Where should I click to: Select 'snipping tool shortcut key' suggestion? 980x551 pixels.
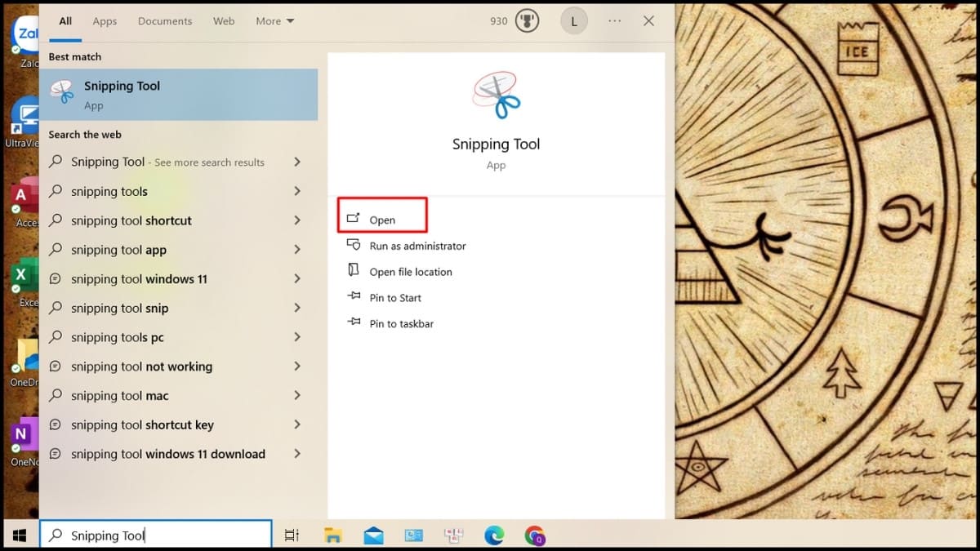tap(142, 424)
